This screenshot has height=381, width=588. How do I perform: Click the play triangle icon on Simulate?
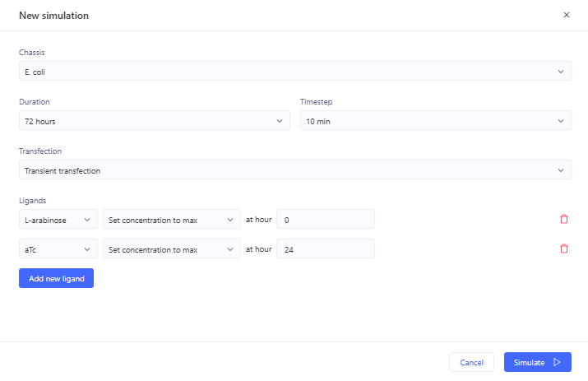tap(557, 362)
